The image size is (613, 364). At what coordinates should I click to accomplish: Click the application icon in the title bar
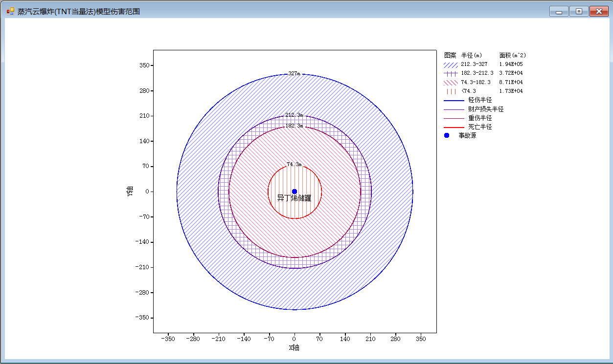point(10,11)
